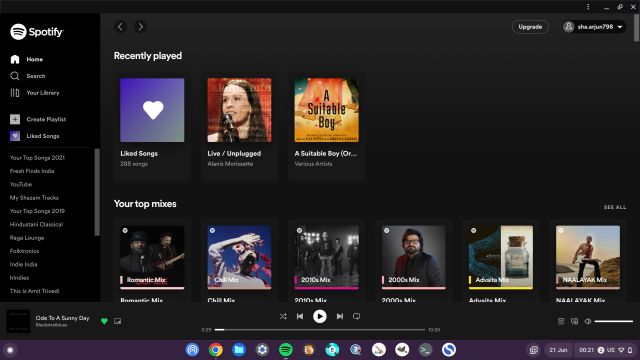Open Connect to a device
This screenshot has width=640, height=360.
(574, 321)
